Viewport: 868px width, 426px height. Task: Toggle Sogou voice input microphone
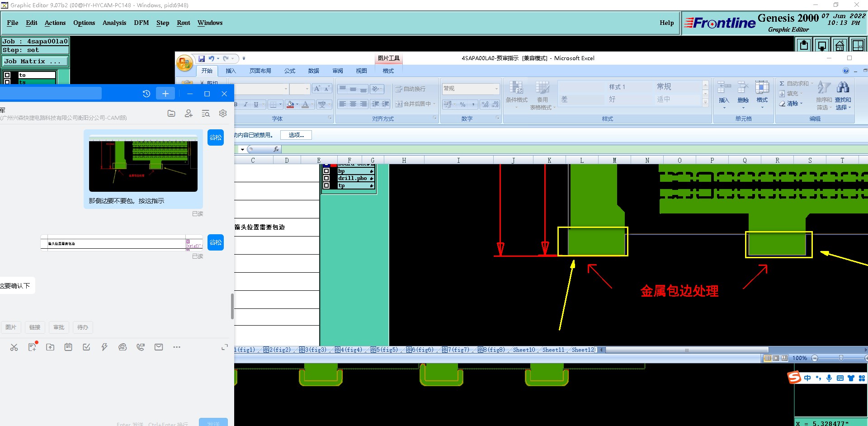tap(829, 378)
